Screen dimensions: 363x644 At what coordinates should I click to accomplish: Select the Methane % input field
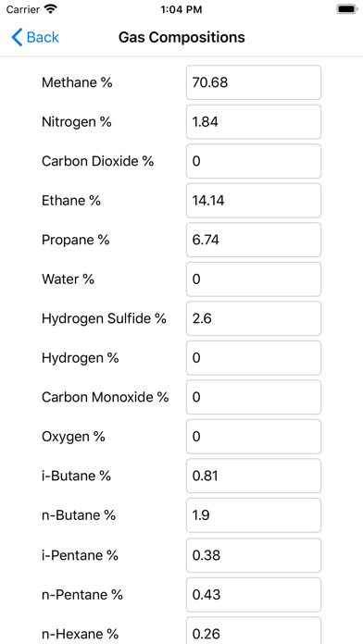[254, 82]
